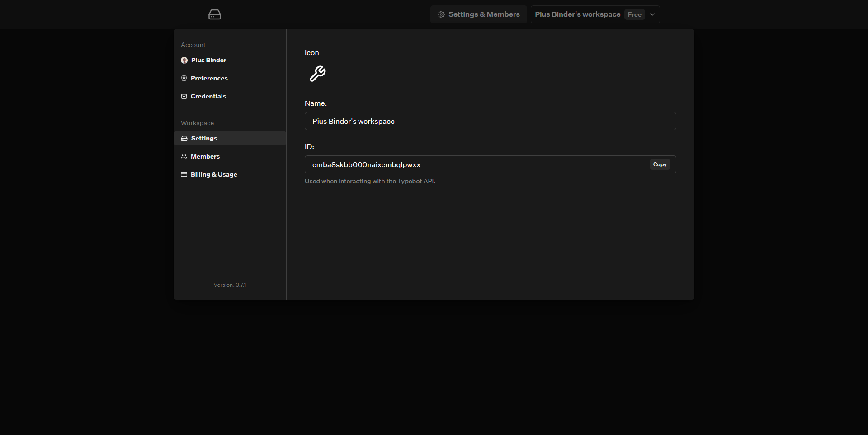Image resolution: width=868 pixels, height=435 pixels.
Task: Click the Free plan badge
Action: point(634,14)
